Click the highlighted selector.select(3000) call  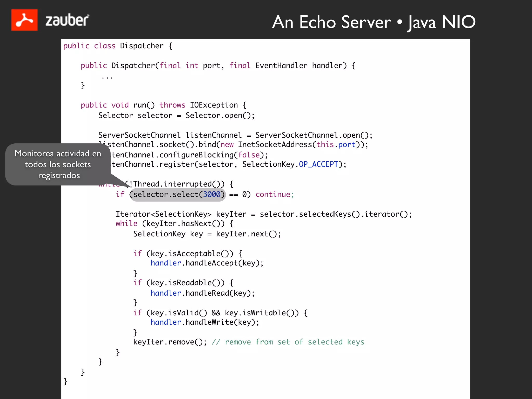click(178, 195)
